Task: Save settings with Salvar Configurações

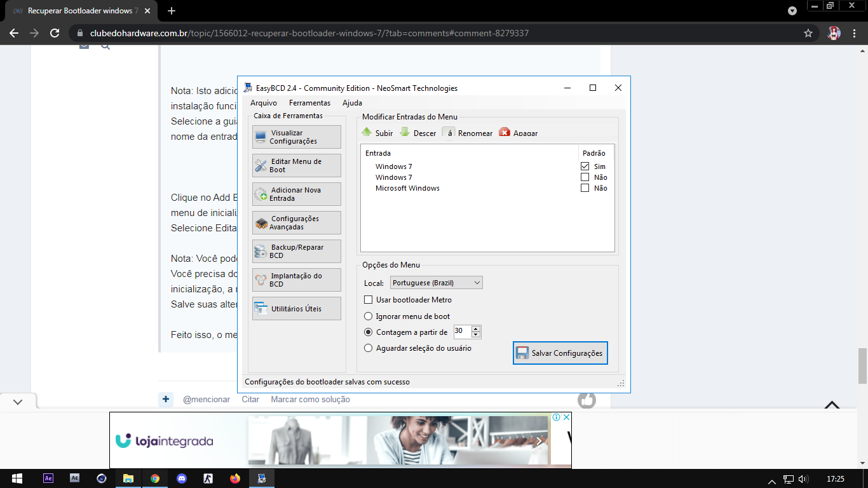Action: [x=560, y=353]
